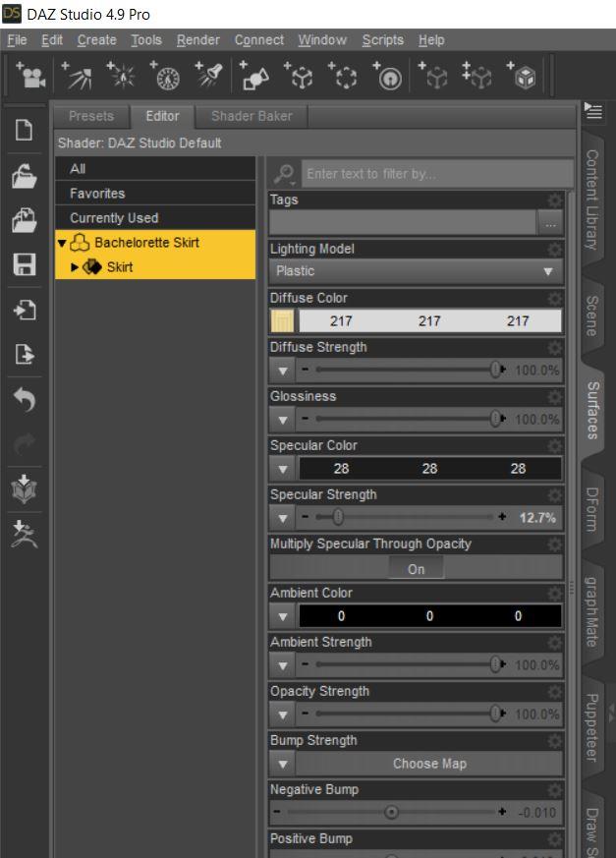Create a new null object

(x=300, y=76)
